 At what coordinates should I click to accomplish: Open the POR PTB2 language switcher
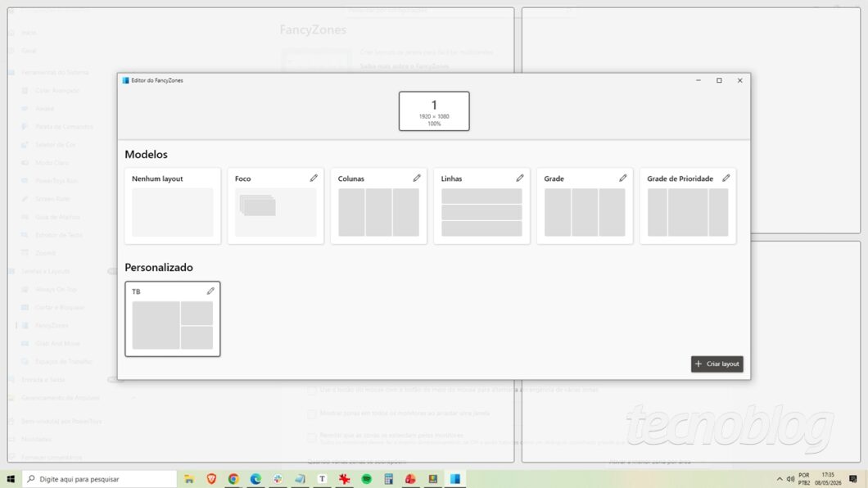tap(804, 479)
